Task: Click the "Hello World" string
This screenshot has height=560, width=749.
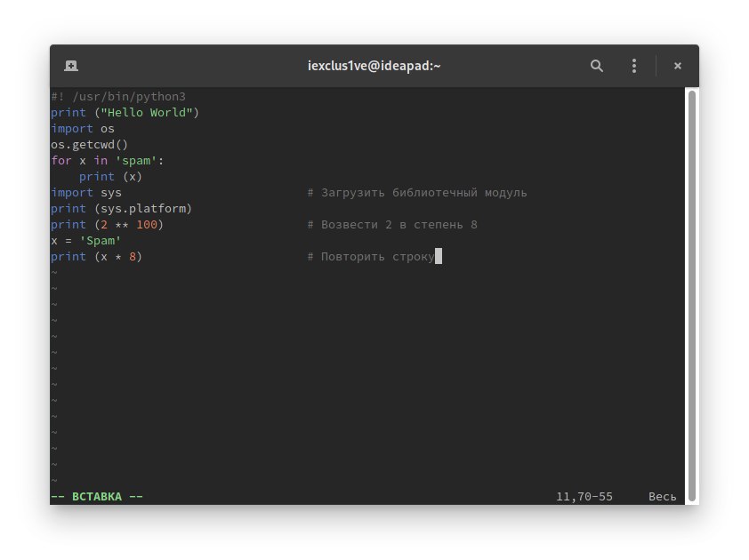Action: point(147,113)
